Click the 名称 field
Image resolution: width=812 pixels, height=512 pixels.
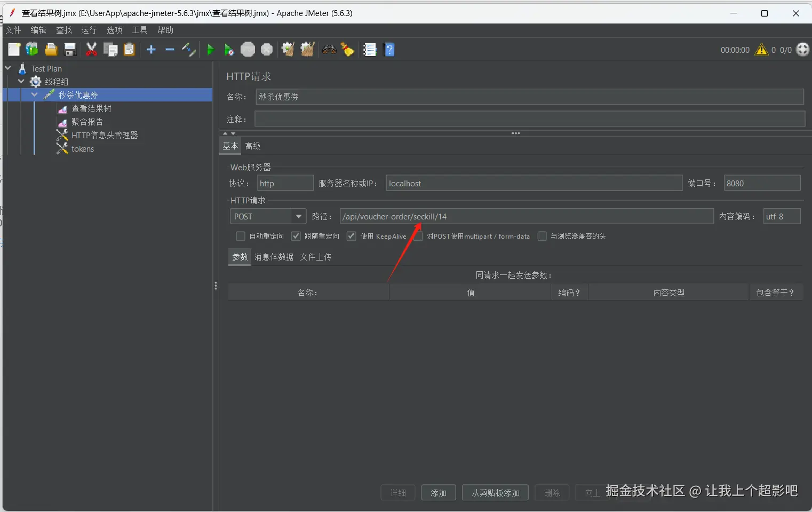pyautogui.click(x=530, y=97)
